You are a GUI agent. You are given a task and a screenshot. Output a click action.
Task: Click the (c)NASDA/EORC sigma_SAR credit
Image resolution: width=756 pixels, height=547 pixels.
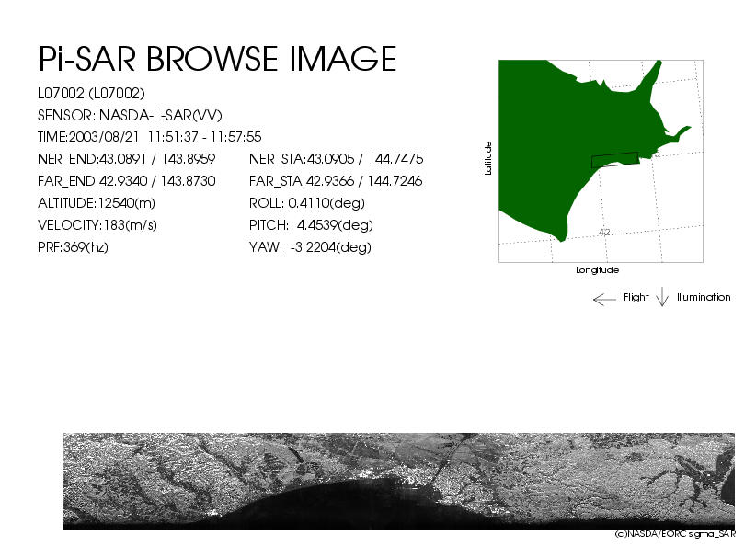pyautogui.click(x=675, y=534)
